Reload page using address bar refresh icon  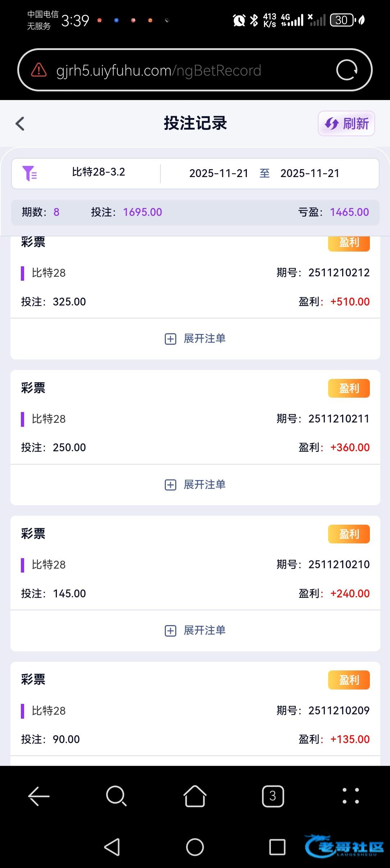coord(346,70)
